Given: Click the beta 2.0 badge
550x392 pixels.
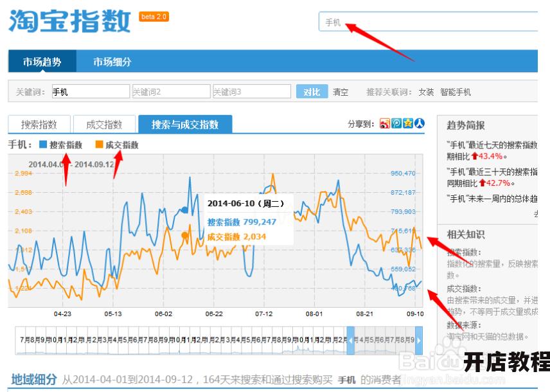Looking at the screenshot, I should [x=154, y=17].
